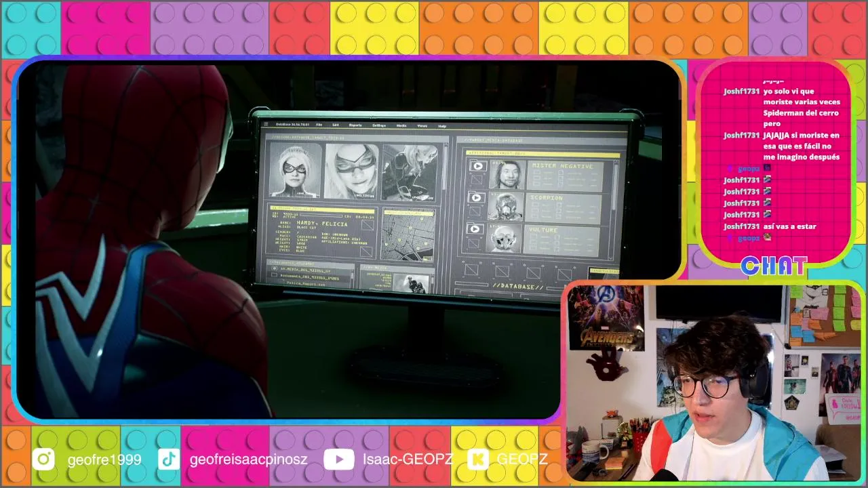The width and height of the screenshot is (868, 488).
Task: Click the second crossed placeholder box above //DATABASE//
Action: [502, 271]
